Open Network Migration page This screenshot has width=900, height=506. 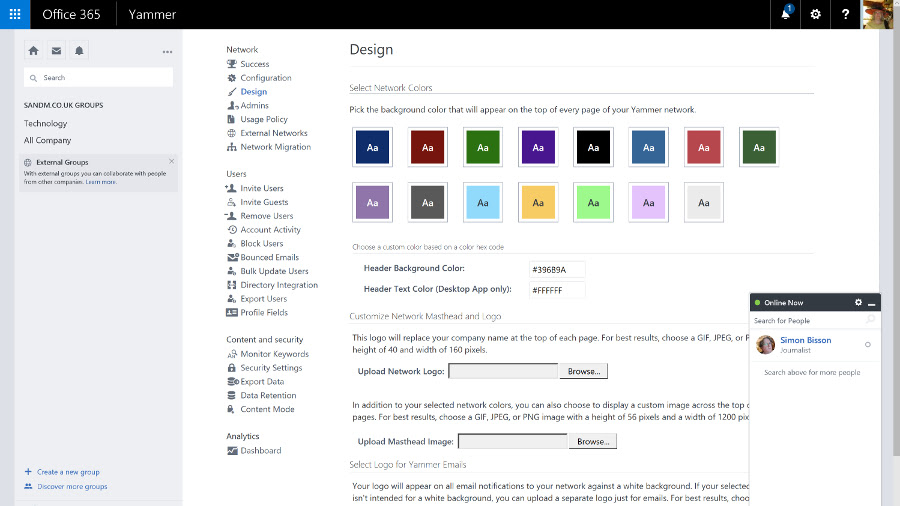tap(276, 146)
